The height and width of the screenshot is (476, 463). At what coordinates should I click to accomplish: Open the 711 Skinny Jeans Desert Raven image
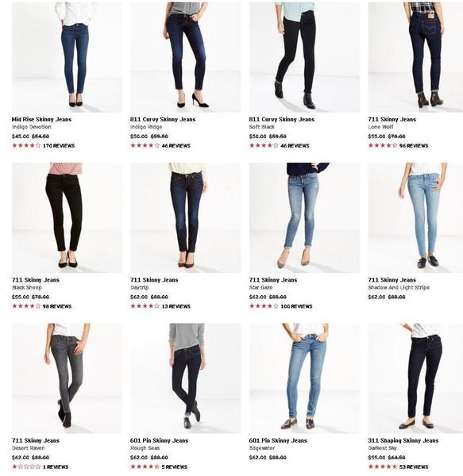(x=68, y=378)
